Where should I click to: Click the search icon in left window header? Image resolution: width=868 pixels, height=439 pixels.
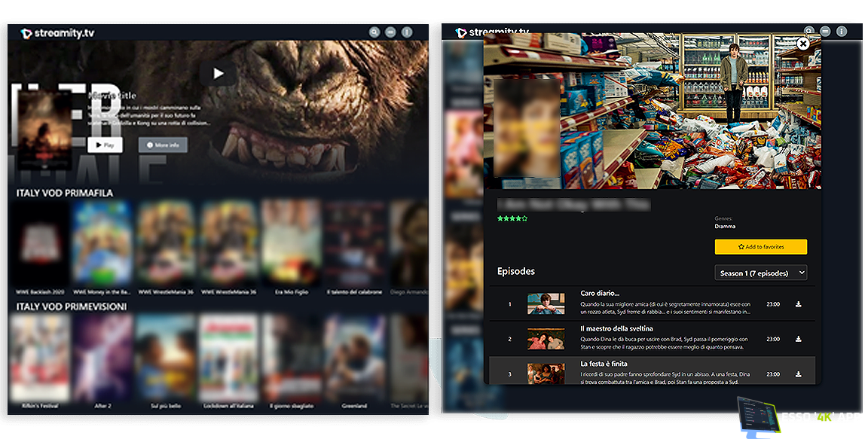coord(374,32)
